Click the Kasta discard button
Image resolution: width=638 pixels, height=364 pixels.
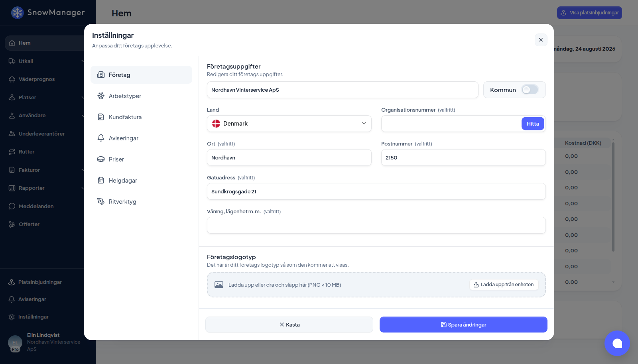(x=289, y=325)
